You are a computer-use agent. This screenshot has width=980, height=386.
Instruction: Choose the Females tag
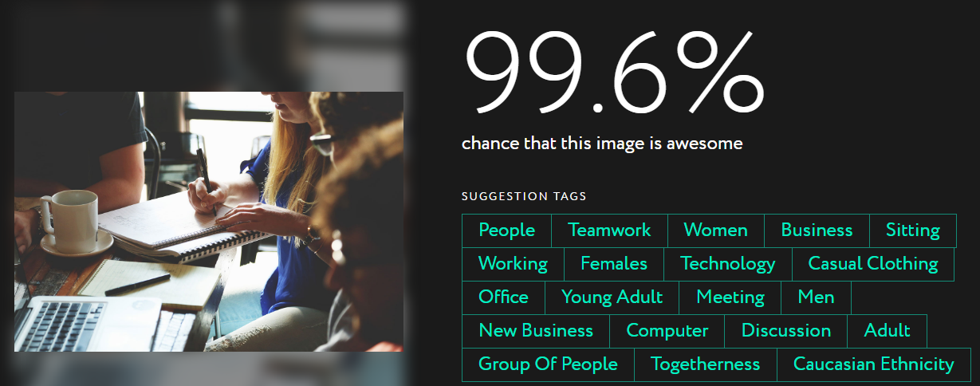(614, 264)
